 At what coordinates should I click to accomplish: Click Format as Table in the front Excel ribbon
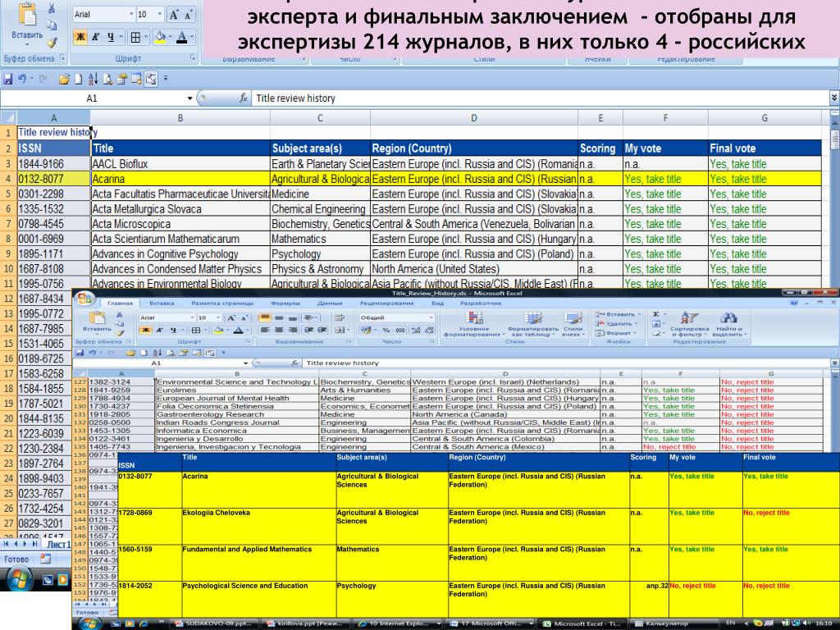point(533,324)
